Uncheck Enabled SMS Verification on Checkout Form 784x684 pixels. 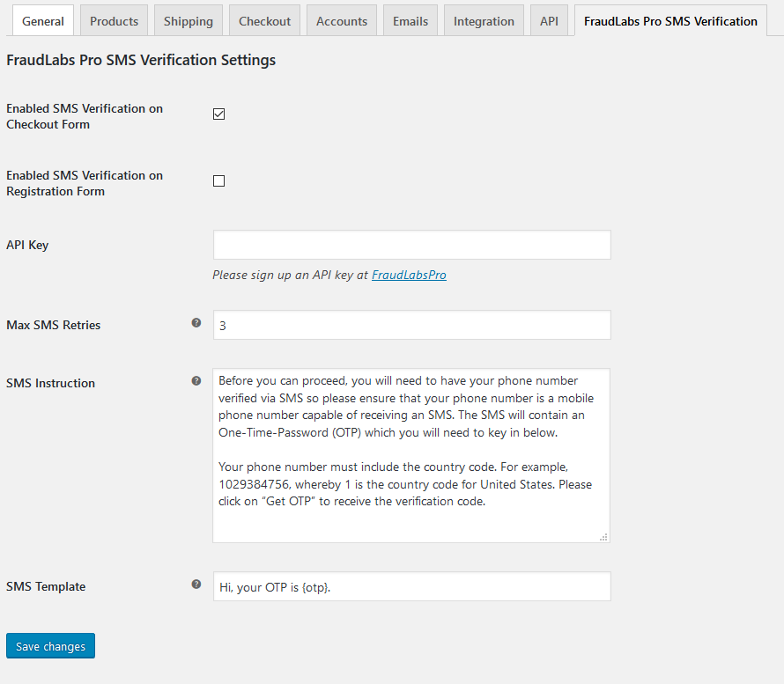click(218, 114)
